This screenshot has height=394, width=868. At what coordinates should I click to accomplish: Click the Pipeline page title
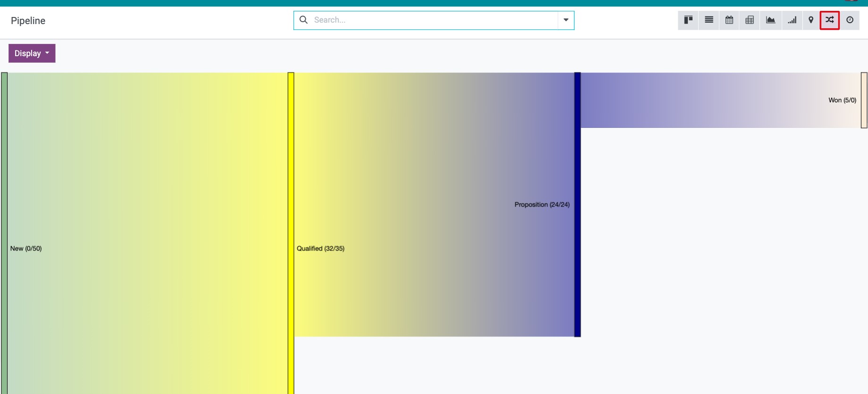[x=28, y=21]
